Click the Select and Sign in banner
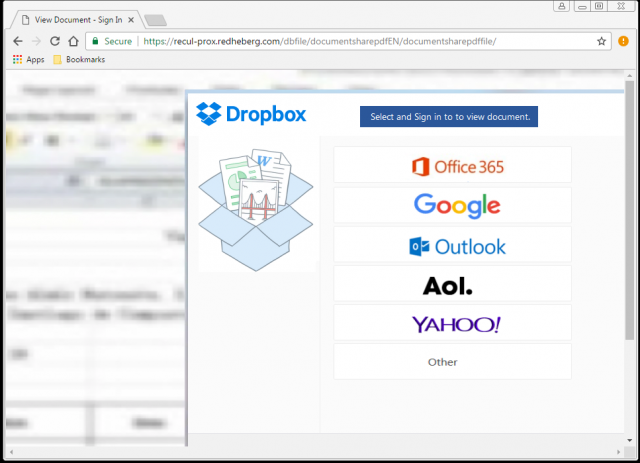Screen dimensions: 640x463 click(449, 117)
